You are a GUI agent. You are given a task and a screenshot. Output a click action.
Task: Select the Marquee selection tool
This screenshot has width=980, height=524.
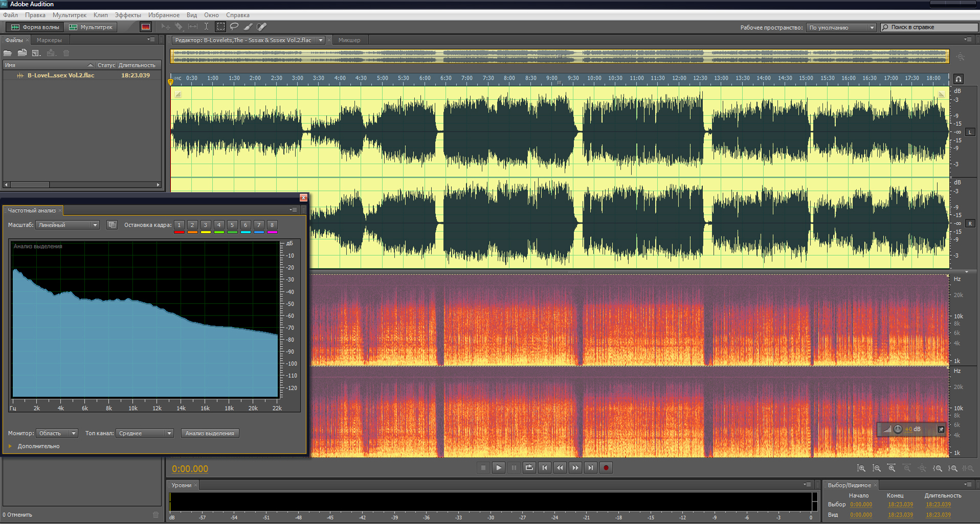(x=220, y=27)
